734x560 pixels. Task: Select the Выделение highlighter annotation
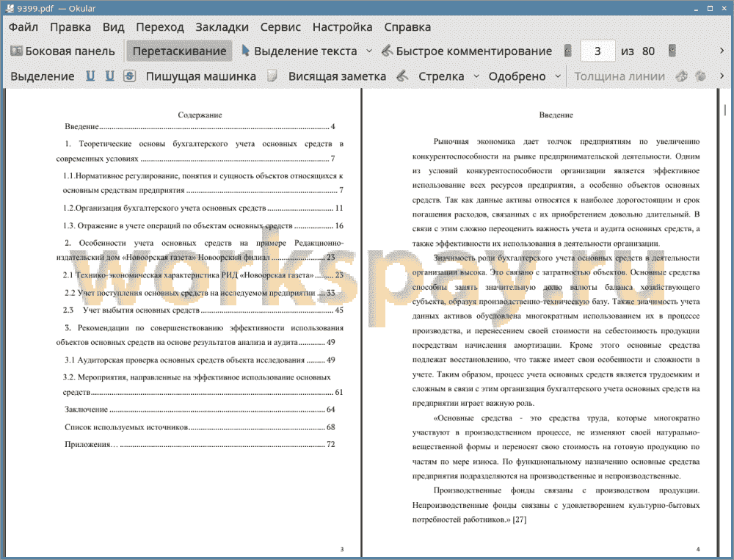42,76
